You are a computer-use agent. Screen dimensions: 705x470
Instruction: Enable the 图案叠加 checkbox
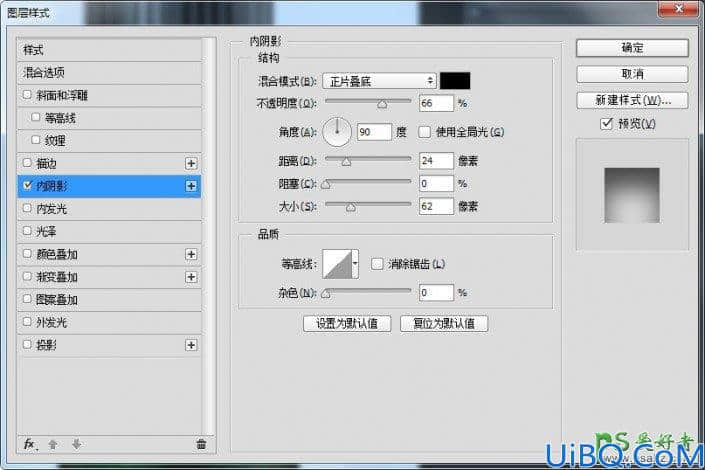pyautogui.click(x=27, y=299)
